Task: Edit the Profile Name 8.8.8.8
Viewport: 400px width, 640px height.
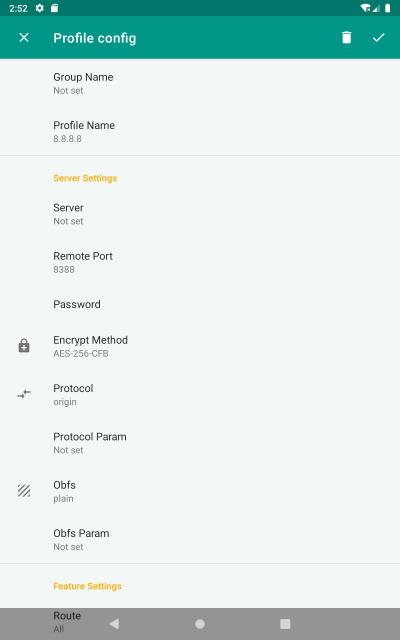Action: tap(200, 131)
